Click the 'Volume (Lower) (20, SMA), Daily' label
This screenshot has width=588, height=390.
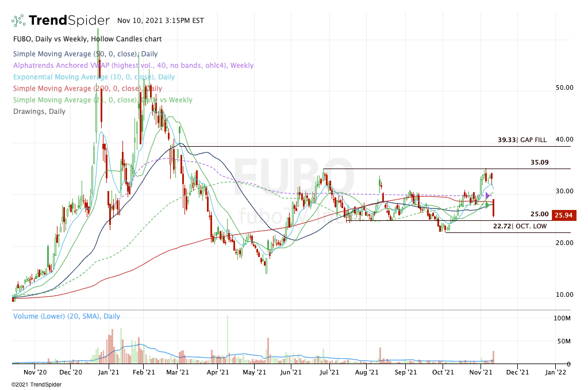coord(67,316)
